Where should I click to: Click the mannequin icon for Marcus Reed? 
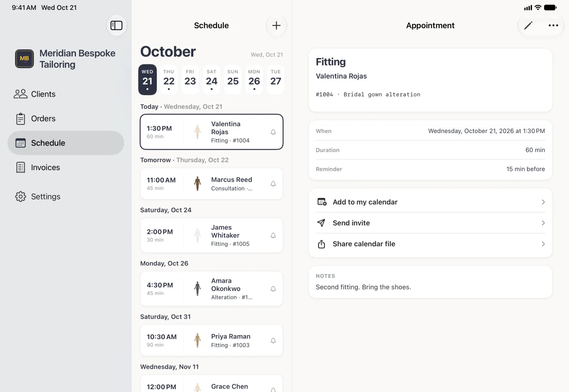198,184
